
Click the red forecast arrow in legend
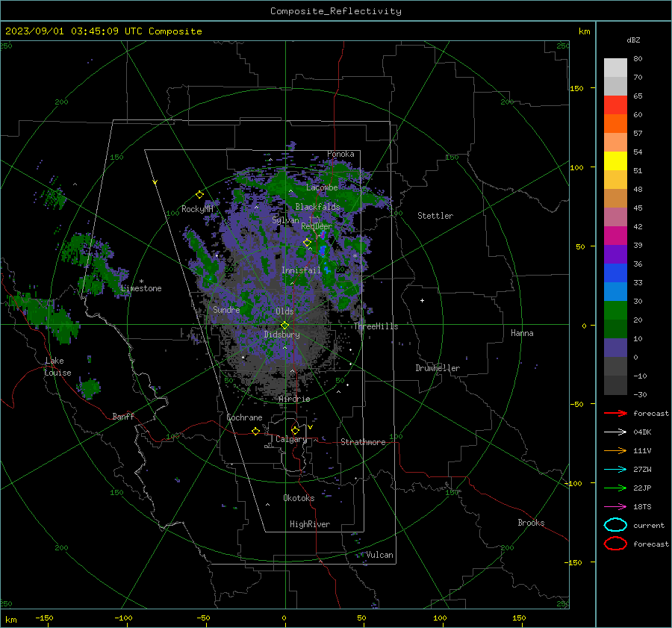point(615,413)
